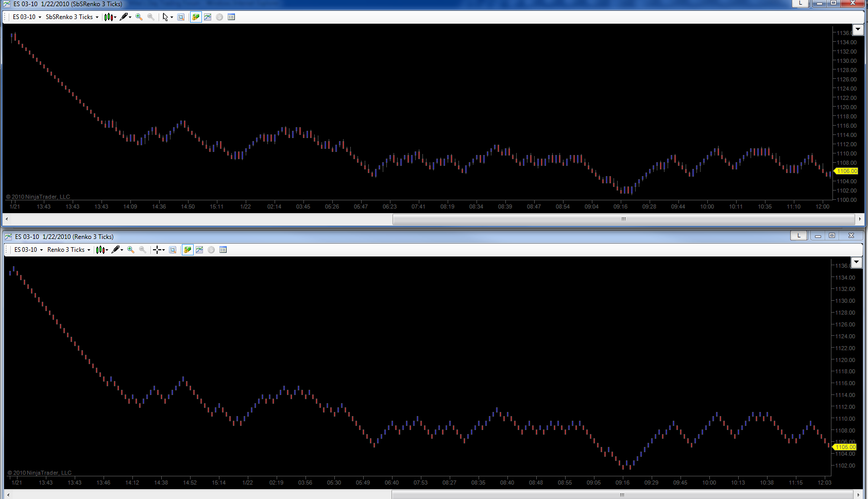The width and height of the screenshot is (868, 499).
Task: Expand draw tools dropdown arrow, Renko window
Action: (x=122, y=250)
